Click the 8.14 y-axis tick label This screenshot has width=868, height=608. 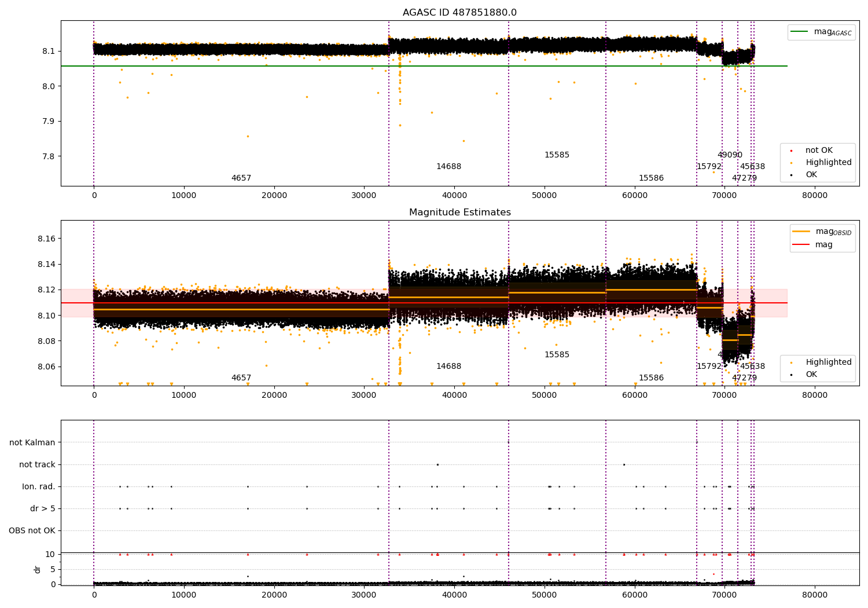tap(47, 265)
